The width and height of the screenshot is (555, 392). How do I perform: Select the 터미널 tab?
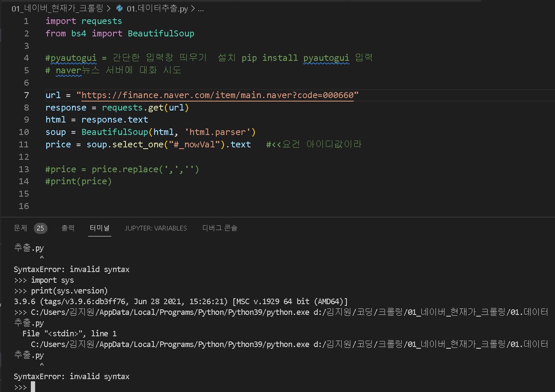coord(100,228)
